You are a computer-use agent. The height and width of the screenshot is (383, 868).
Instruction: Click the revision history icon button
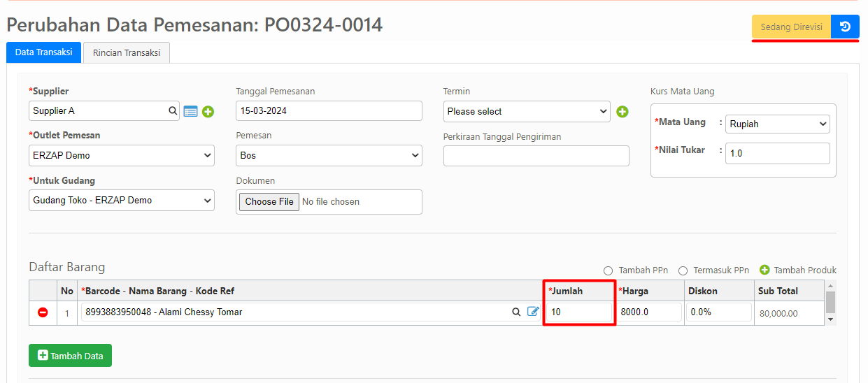845,27
